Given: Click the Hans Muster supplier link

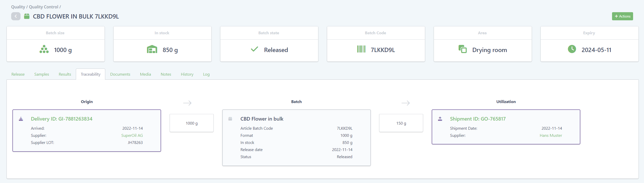Looking at the screenshot, I should coord(551,136).
